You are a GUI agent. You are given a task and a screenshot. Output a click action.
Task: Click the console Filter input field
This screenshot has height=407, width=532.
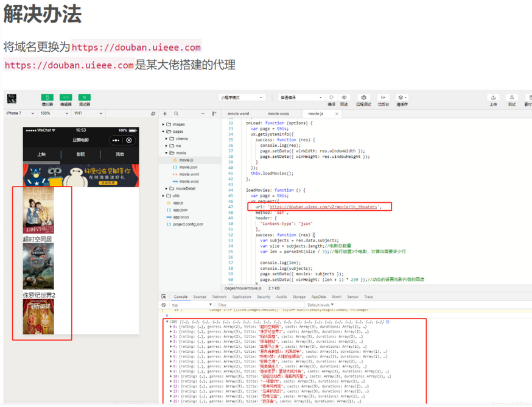coord(261,305)
